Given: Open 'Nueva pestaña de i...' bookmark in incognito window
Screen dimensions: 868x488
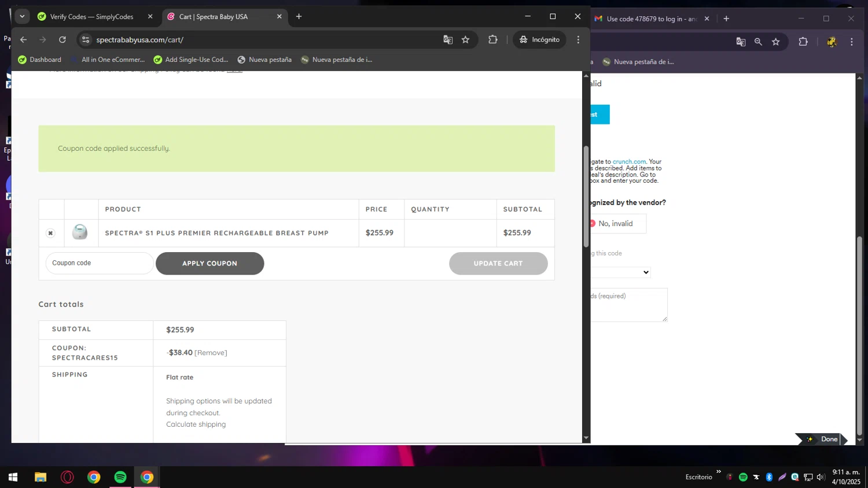Looking at the screenshot, I should [x=337, y=60].
